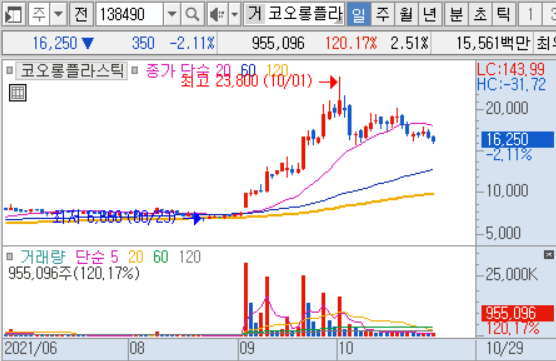The height and width of the screenshot is (361, 556).
Task: Click the 16,250 price tag on axis
Action: point(517,139)
